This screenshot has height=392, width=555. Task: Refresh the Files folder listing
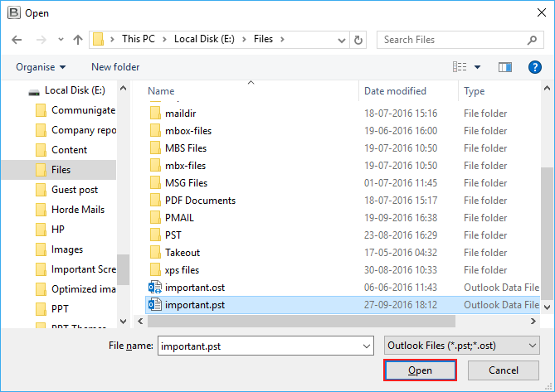coord(358,40)
